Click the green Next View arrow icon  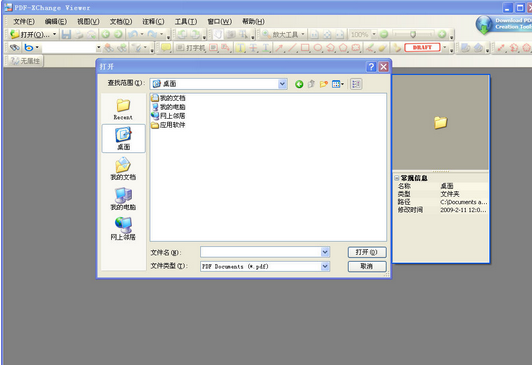pyautogui.click(x=118, y=34)
